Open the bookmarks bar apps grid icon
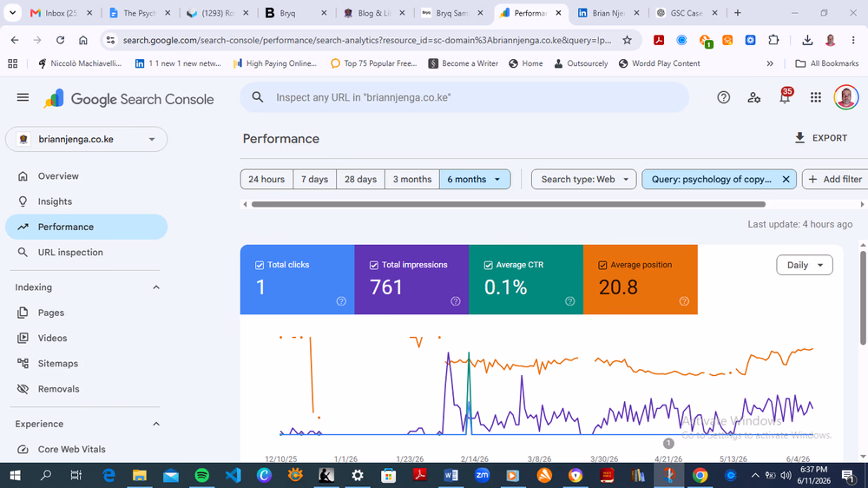 [13, 63]
